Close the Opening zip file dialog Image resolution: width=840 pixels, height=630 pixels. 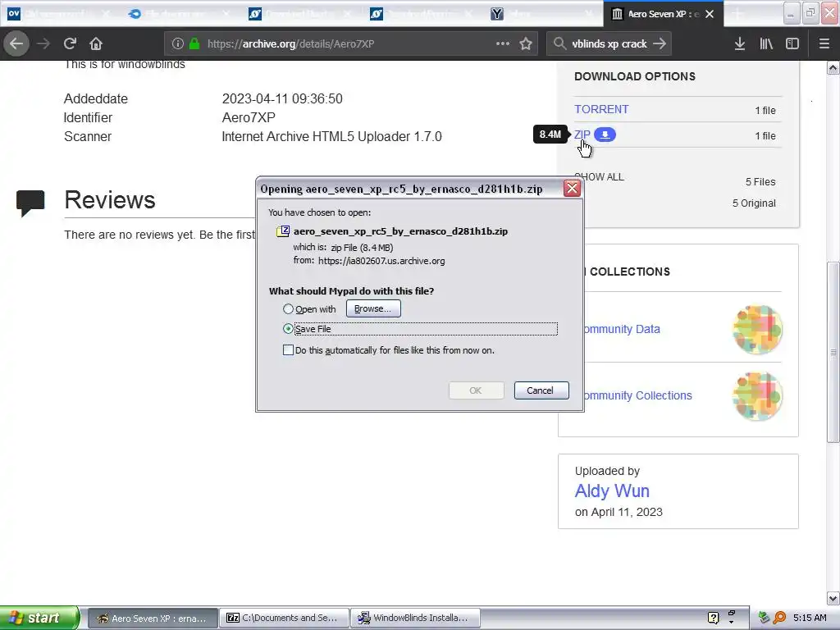(x=572, y=188)
